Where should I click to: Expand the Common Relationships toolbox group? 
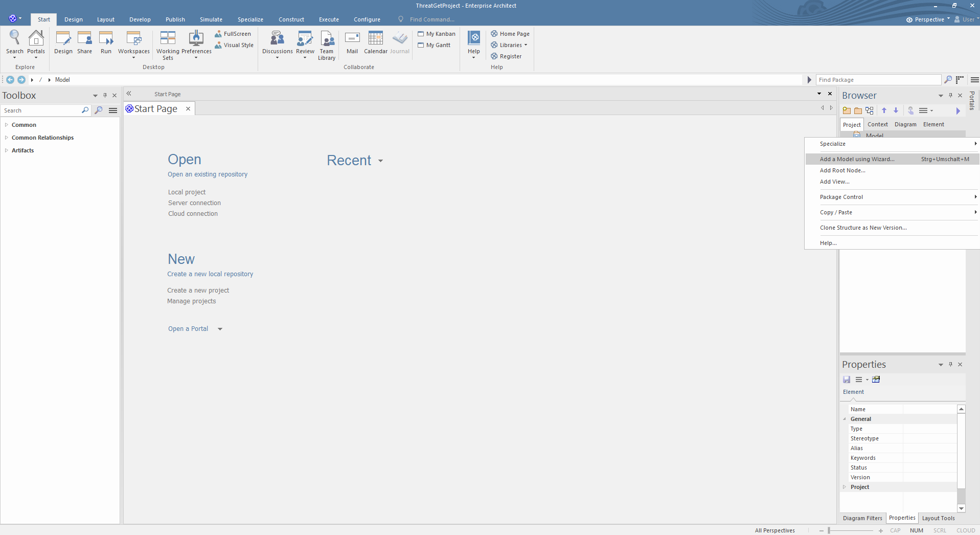(7, 138)
